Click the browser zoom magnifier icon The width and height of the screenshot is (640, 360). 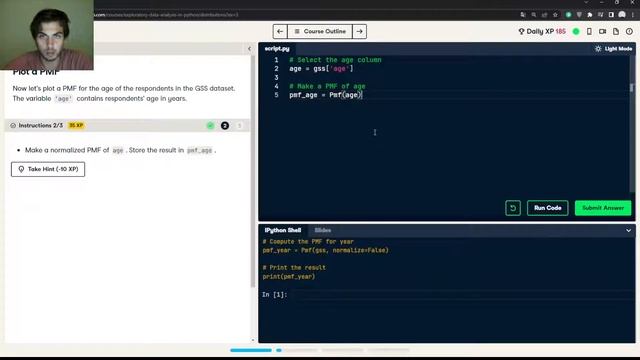coord(533,15)
